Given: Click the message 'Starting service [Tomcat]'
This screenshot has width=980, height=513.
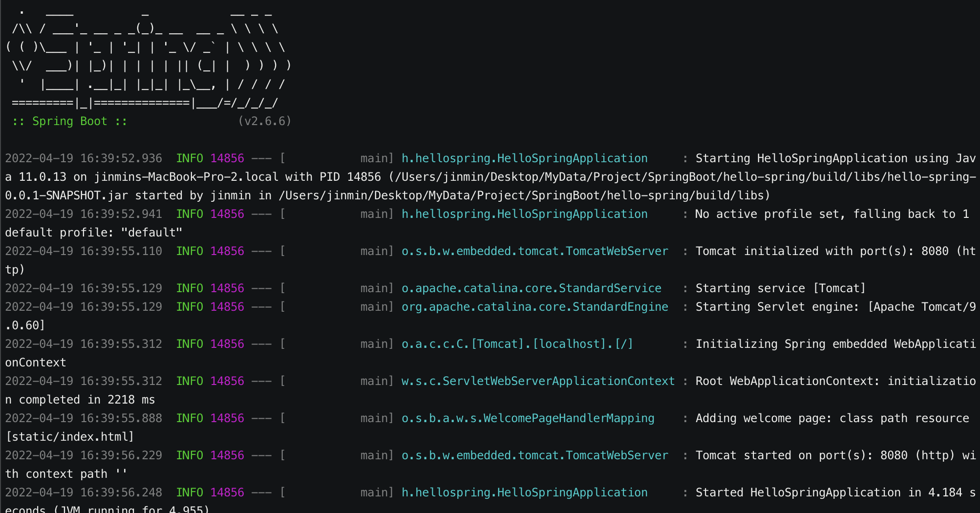Looking at the screenshot, I should click(x=781, y=288).
